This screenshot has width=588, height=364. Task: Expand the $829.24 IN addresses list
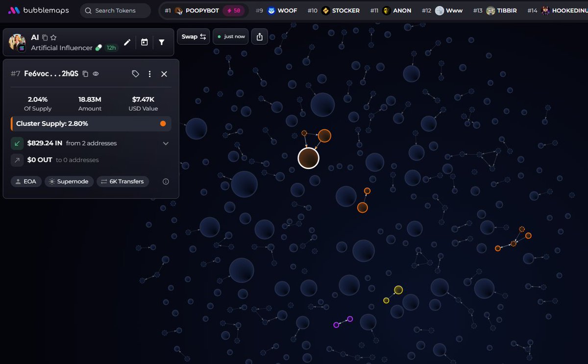166,144
